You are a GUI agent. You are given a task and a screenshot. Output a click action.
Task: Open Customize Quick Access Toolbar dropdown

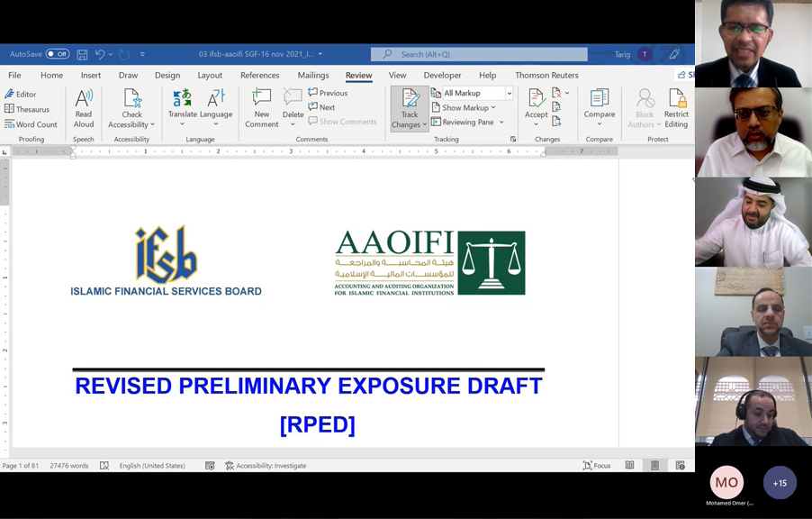tap(142, 54)
